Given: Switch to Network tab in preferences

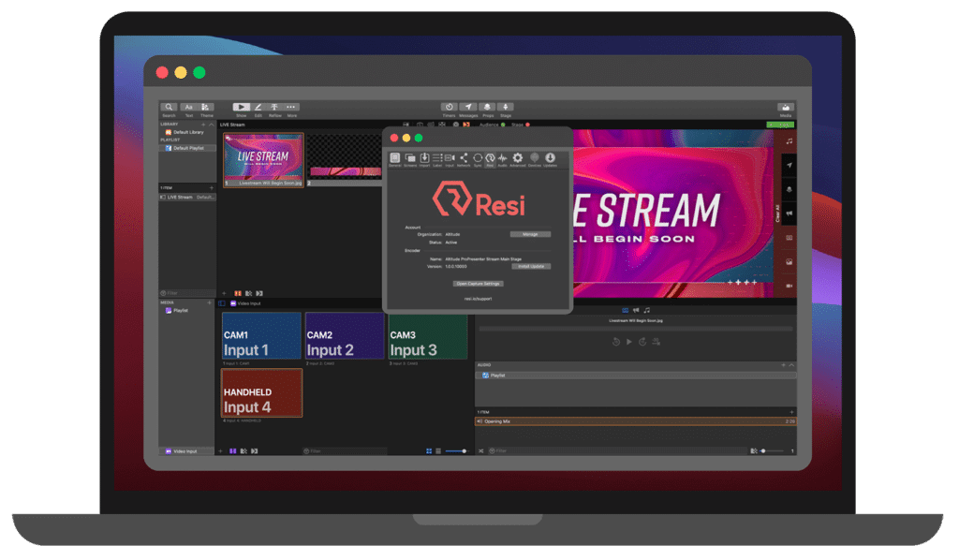Looking at the screenshot, I should click(x=464, y=158).
